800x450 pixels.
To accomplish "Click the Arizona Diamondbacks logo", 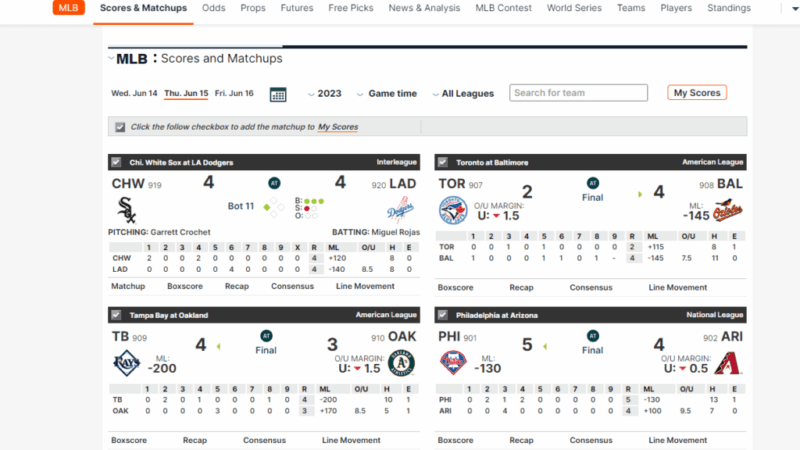I will click(x=728, y=363).
